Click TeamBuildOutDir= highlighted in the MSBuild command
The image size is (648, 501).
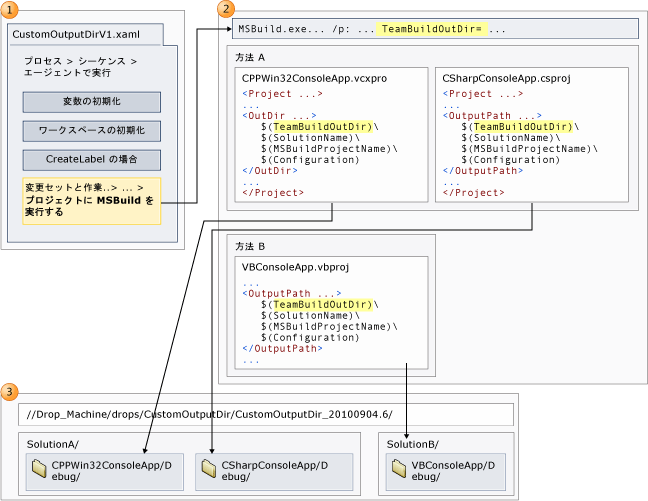click(431, 29)
